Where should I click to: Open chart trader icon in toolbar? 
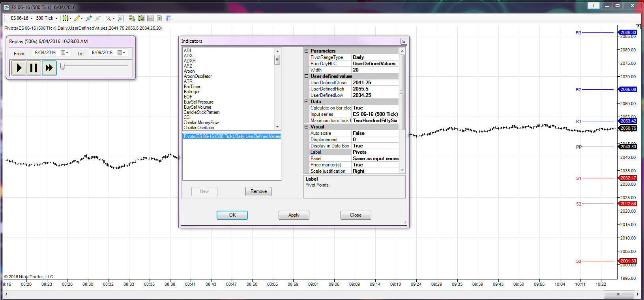pyautogui.click(x=132, y=18)
